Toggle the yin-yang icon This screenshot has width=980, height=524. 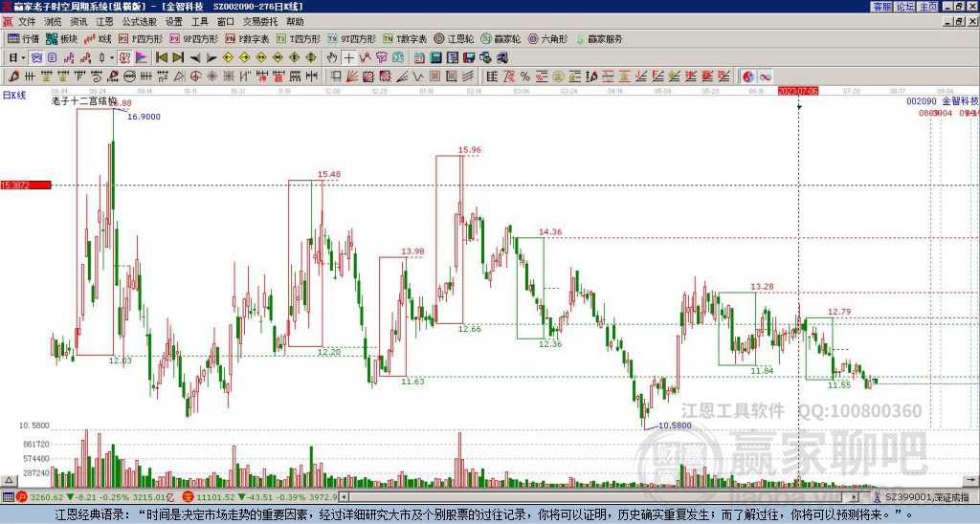click(748, 76)
